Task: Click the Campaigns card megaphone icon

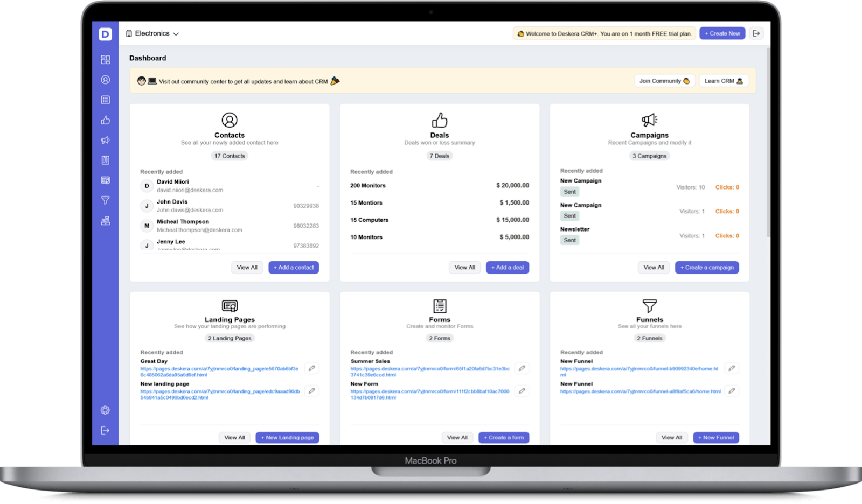Action: coord(650,120)
